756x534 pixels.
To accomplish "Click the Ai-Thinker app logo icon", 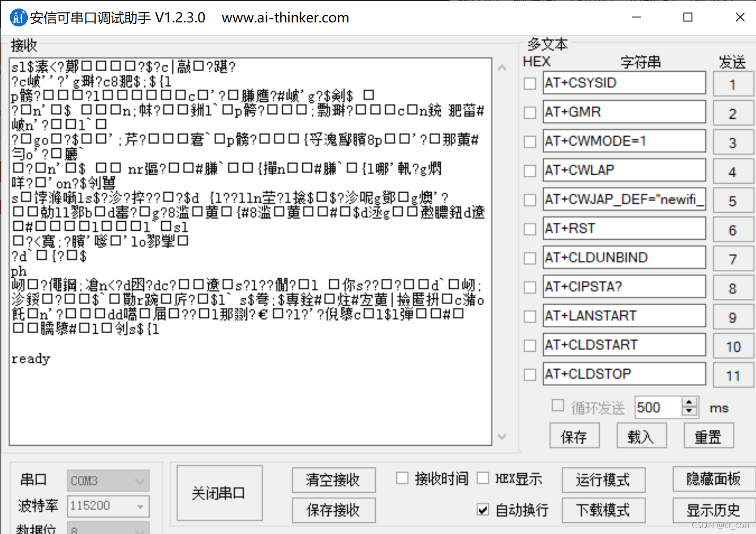I will pos(18,17).
